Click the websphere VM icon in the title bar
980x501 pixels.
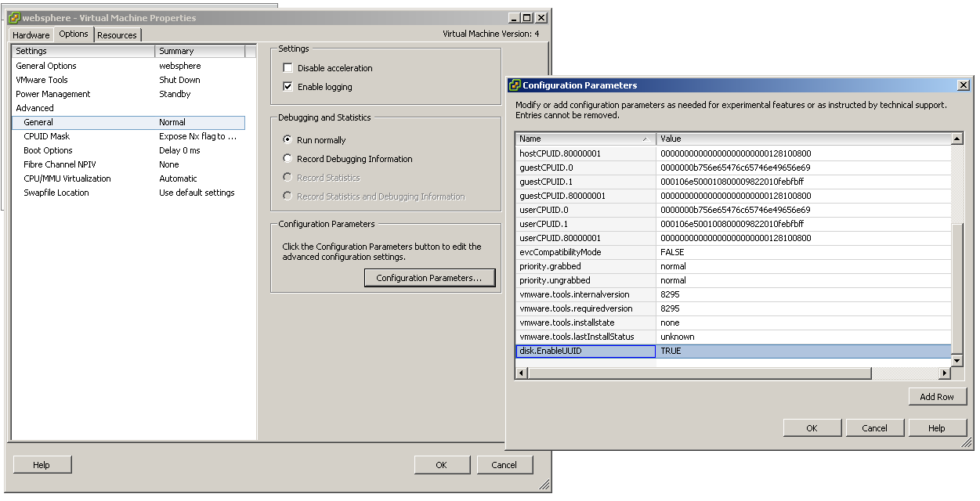tap(13, 16)
